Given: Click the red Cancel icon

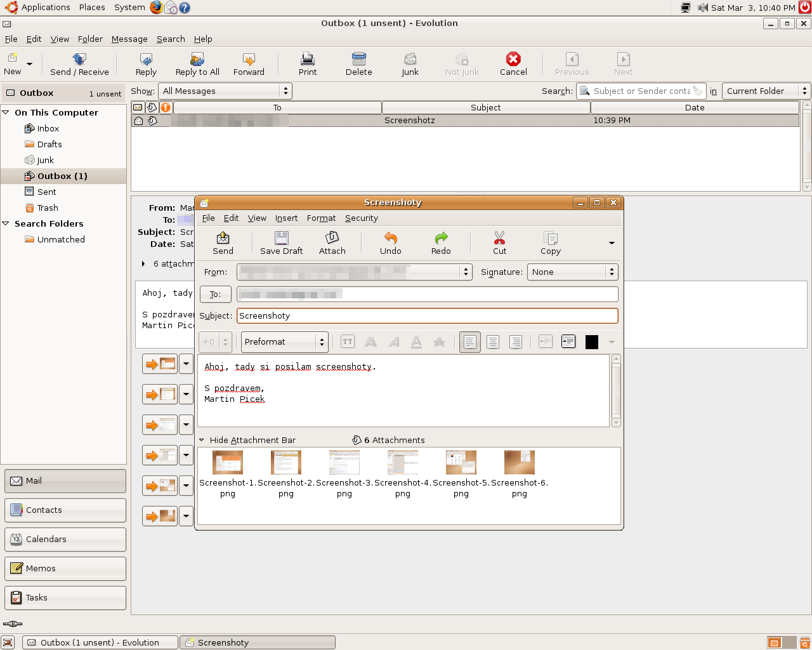Looking at the screenshot, I should point(513,64).
